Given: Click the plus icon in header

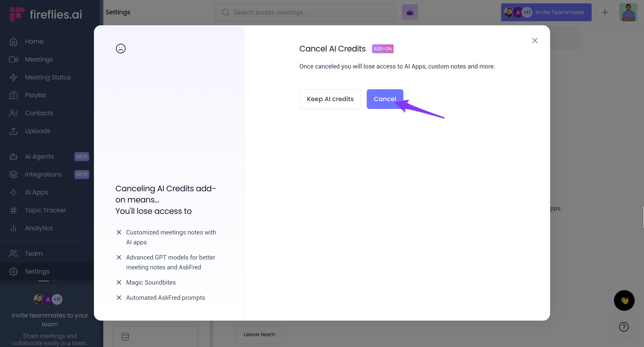Looking at the screenshot, I should pos(605,12).
